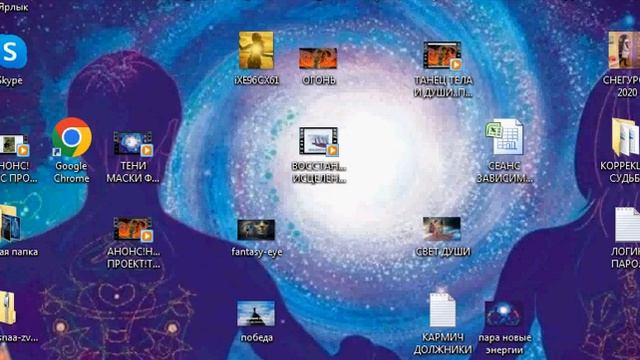
Task: Select the ТАНЕЦ ТЕЛА И ДУШИ video
Action: coord(442,55)
